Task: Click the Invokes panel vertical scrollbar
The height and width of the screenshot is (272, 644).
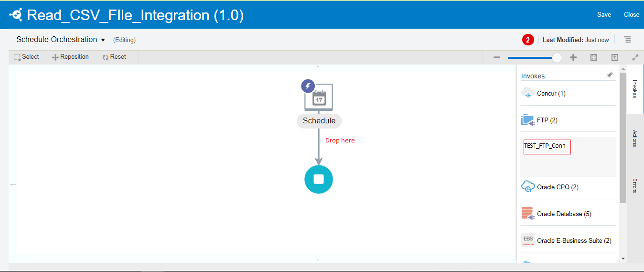Action: 623,139
